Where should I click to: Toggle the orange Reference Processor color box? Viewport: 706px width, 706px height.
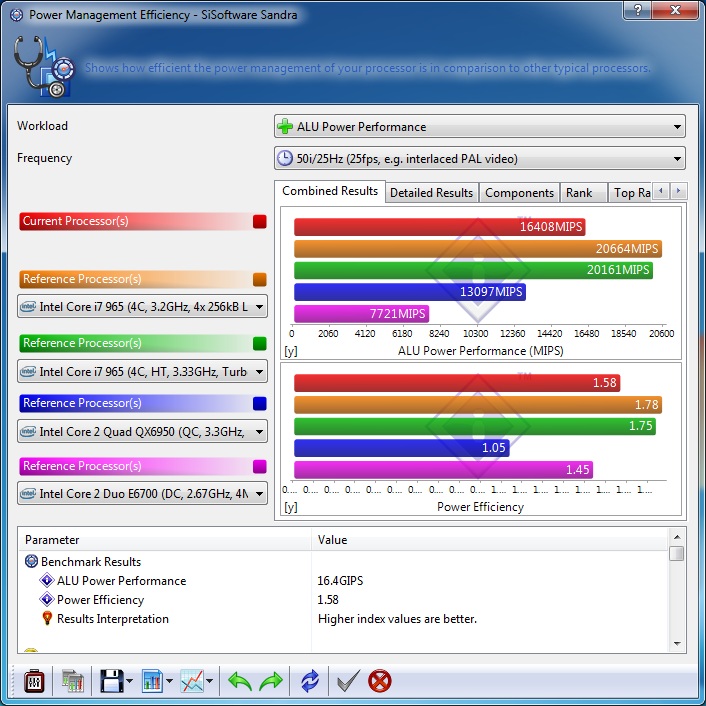point(260,279)
